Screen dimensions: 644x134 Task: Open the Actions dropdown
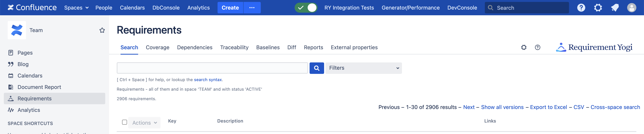144,123
